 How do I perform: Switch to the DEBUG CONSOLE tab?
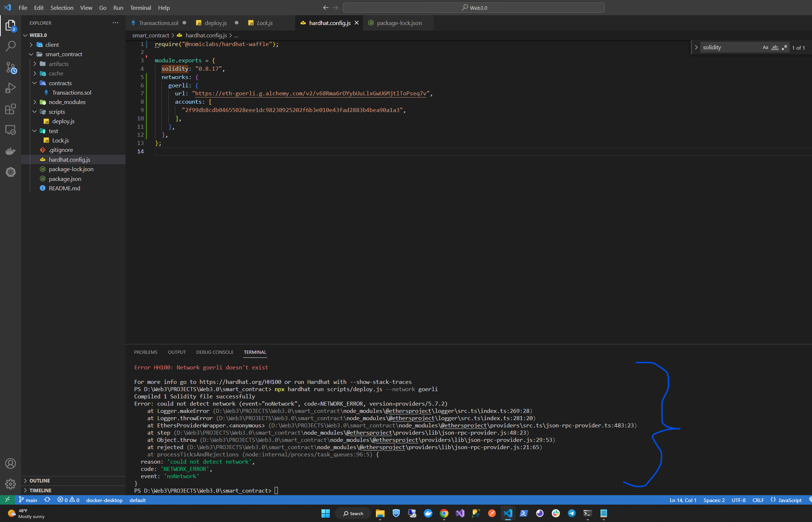point(215,352)
